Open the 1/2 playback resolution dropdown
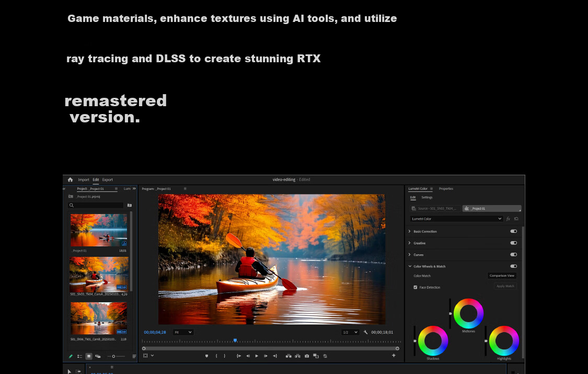The height and width of the screenshot is (374, 588). 350,332
